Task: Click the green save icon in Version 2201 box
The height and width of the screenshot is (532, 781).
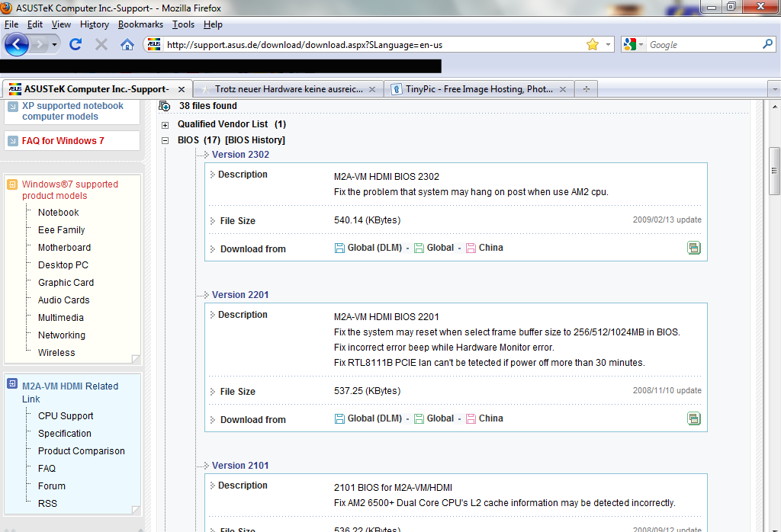Action: coord(694,418)
